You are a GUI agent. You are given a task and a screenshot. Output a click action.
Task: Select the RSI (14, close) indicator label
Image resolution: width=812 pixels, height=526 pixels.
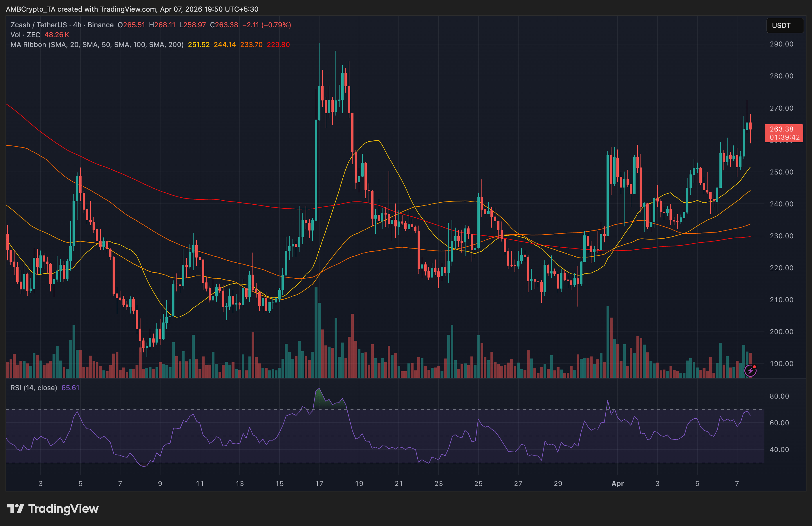click(34, 388)
